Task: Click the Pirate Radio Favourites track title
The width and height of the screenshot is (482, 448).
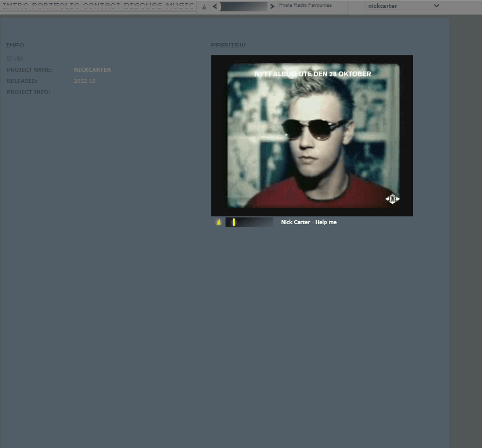Action: pyautogui.click(x=305, y=5)
